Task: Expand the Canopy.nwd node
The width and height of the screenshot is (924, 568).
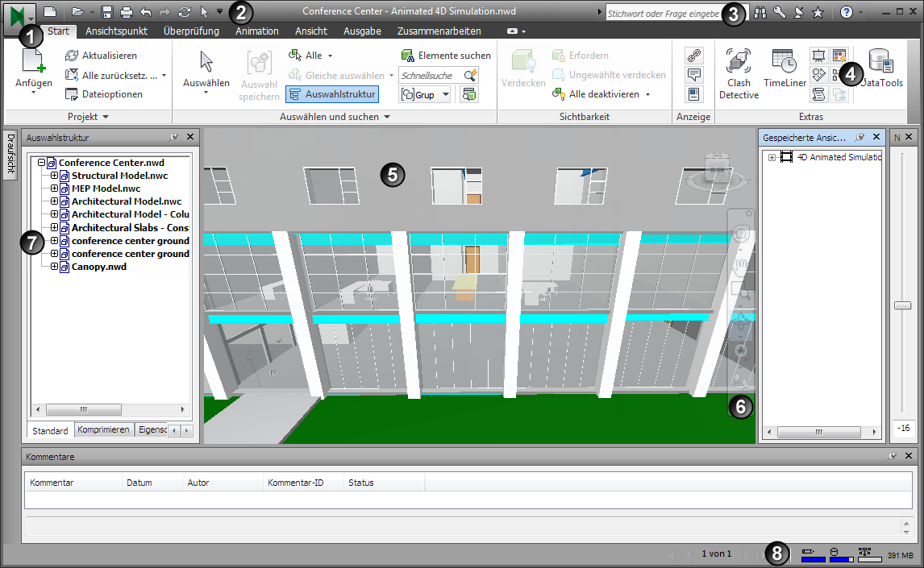Action: point(54,267)
